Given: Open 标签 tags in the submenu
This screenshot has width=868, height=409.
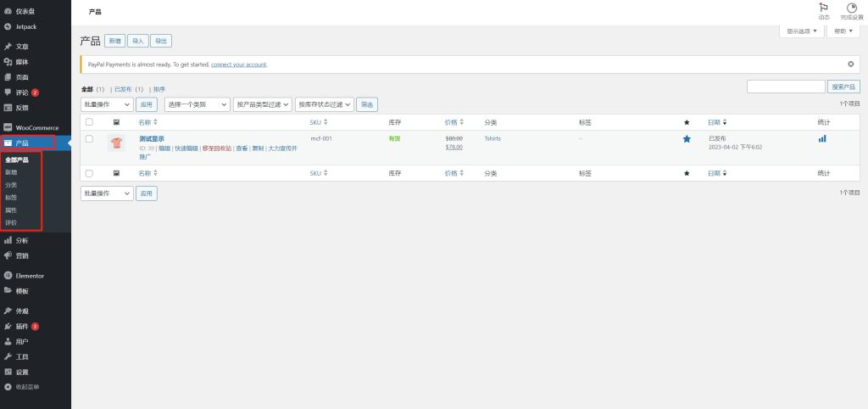Looking at the screenshot, I should coord(11,198).
